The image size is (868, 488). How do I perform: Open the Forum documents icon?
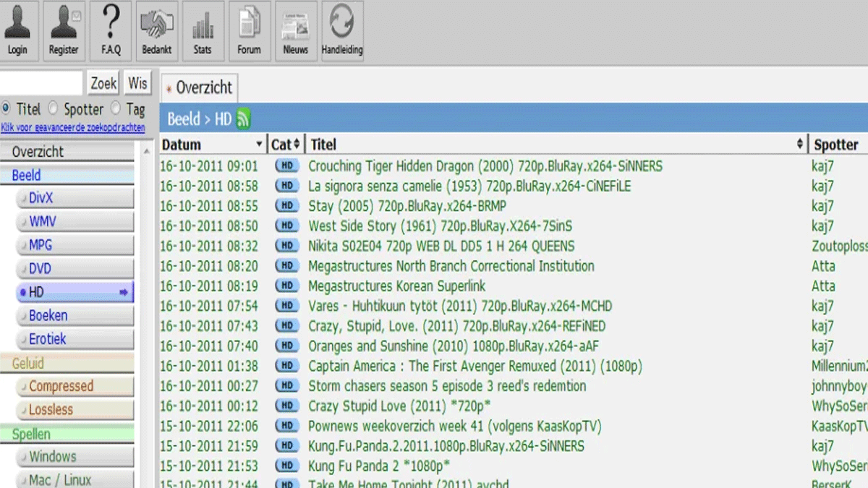click(249, 30)
